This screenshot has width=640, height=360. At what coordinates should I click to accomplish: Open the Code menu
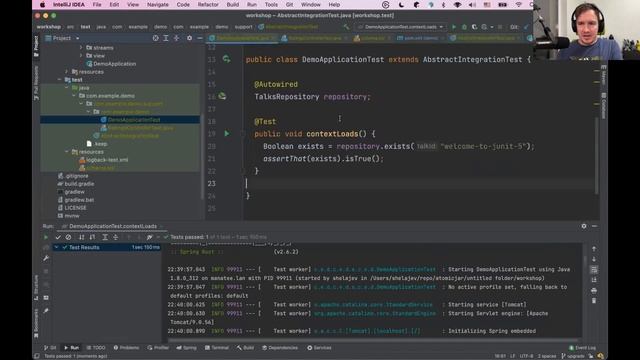[x=183, y=4]
